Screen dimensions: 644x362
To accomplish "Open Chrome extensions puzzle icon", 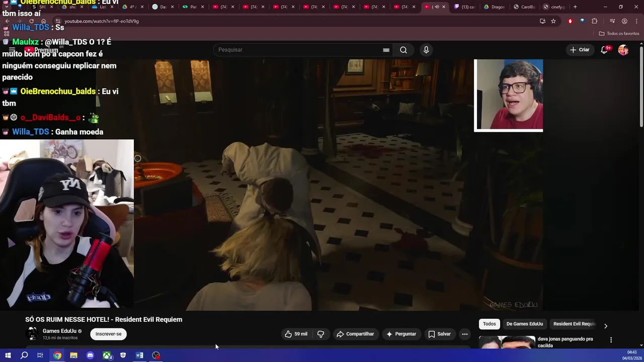I will pos(595,21).
